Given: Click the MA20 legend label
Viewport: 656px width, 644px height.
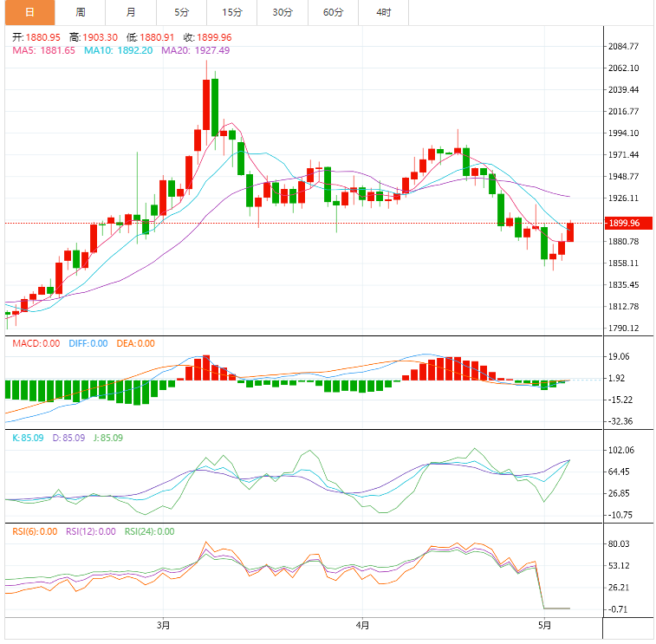Looking at the screenshot, I should pyautogui.click(x=195, y=50).
